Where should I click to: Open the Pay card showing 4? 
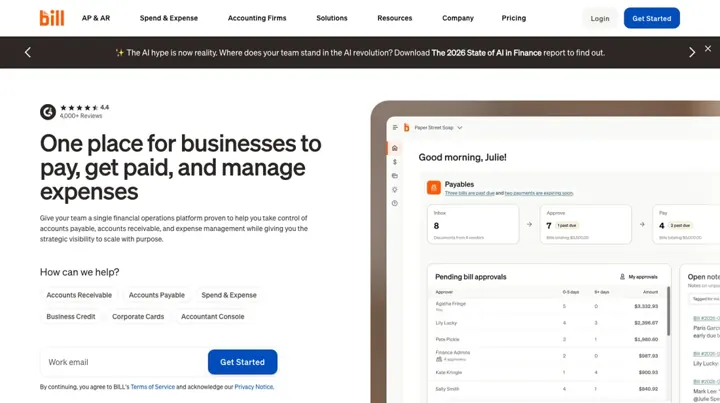[686, 224]
